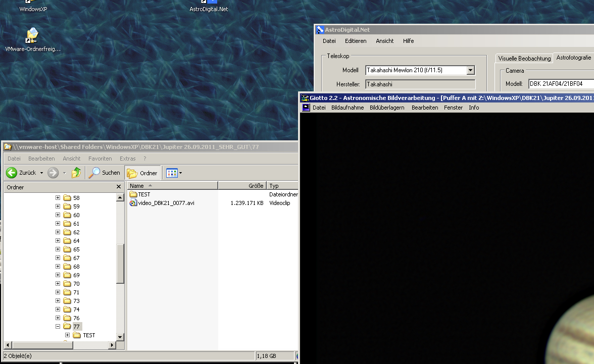Open the Hilfe menu in AstroDigital.Net
This screenshot has width=594, height=364.
coord(408,41)
